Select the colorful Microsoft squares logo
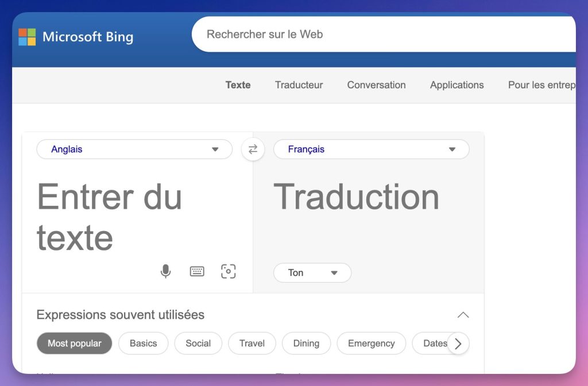The image size is (588, 386). 27,36
